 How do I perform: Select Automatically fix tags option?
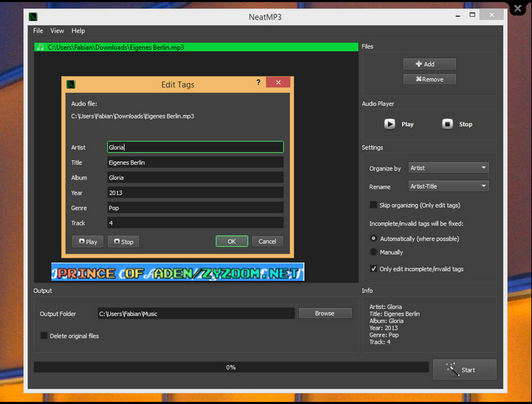373,239
